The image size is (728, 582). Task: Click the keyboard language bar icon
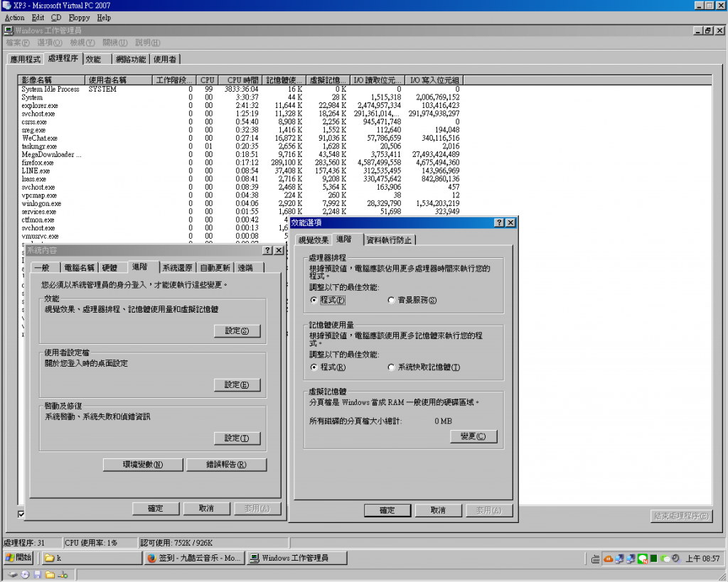(x=595, y=559)
